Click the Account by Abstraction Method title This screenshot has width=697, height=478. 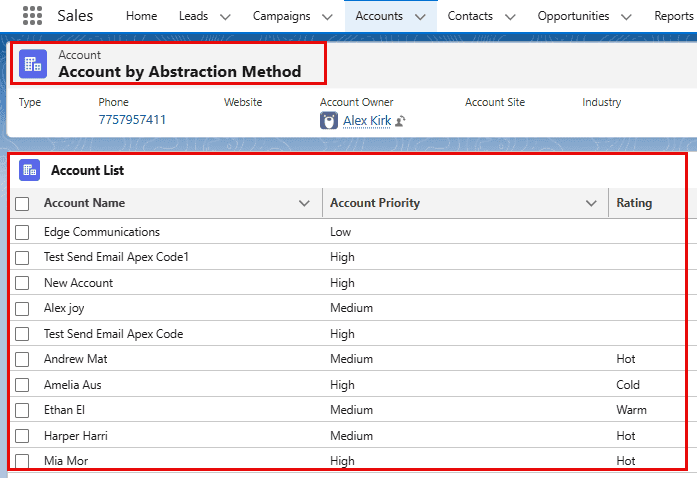pos(180,71)
